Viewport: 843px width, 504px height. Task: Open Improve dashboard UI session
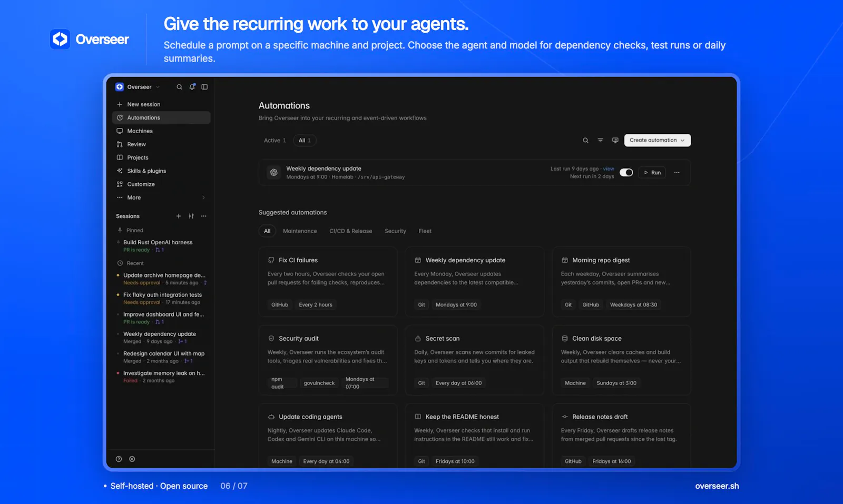pyautogui.click(x=161, y=318)
